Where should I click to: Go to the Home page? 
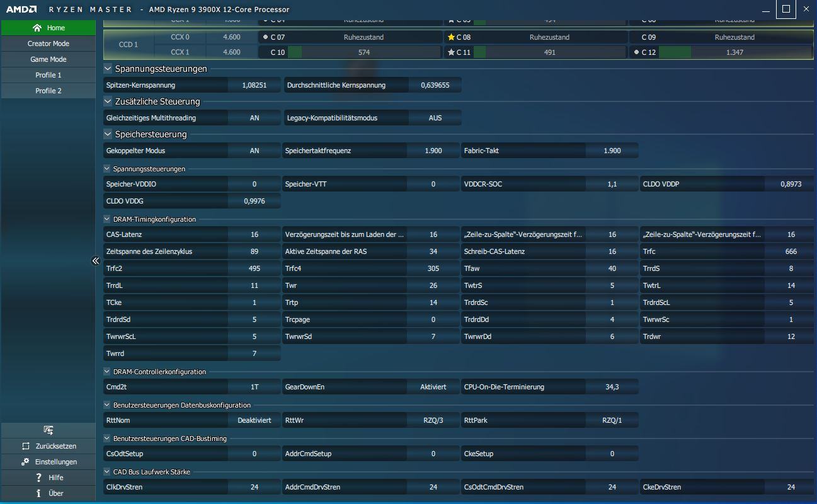[x=49, y=28]
